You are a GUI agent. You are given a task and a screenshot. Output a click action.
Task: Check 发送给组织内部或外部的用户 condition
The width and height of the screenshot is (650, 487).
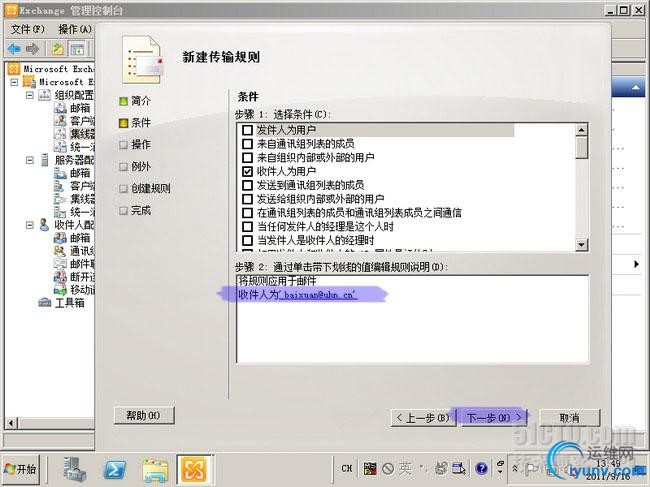tap(247, 199)
